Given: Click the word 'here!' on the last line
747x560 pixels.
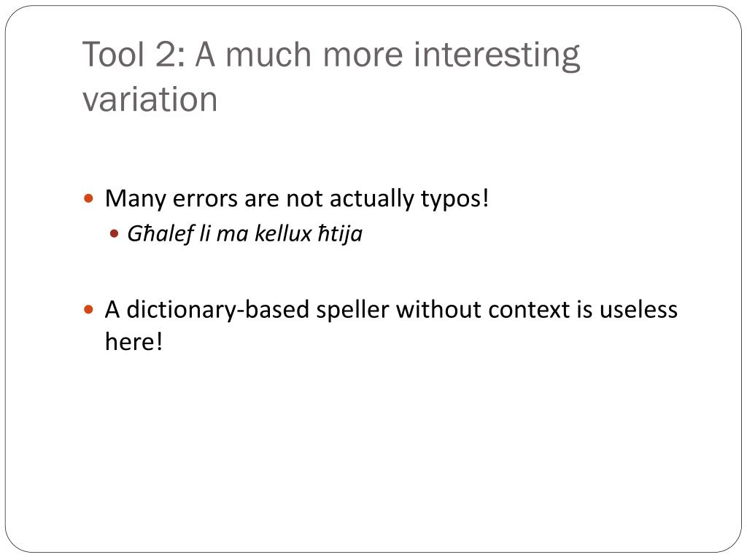Looking at the screenshot, I should coord(134,341).
